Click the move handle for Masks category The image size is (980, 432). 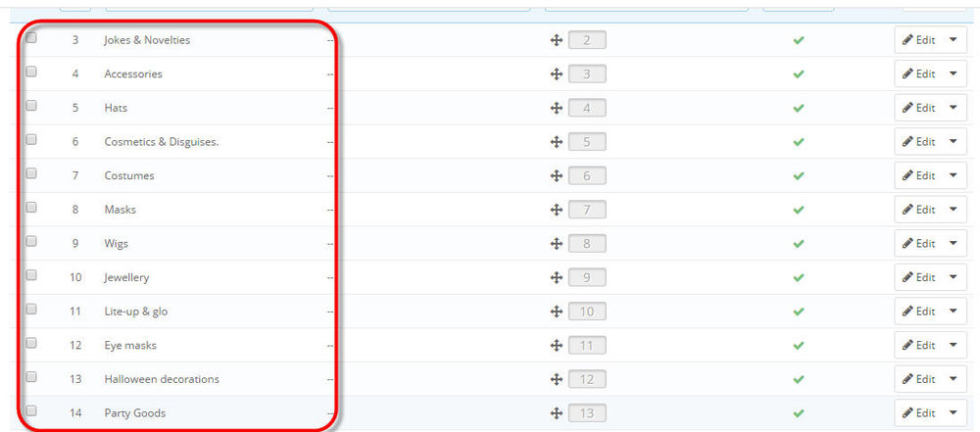[557, 210]
